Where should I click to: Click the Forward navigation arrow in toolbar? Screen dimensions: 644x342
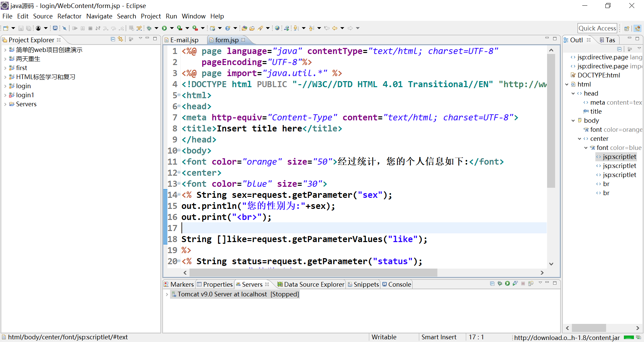click(x=350, y=28)
